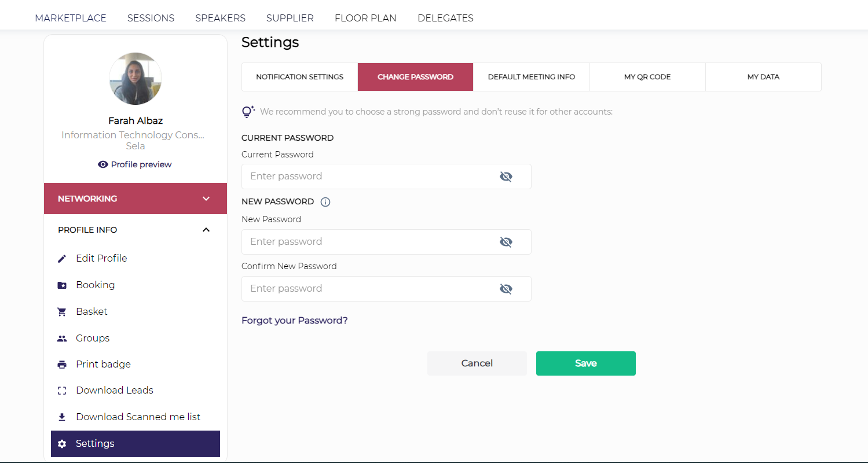Click the pencil icon beside Edit Profile
The height and width of the screenshot is (463, 868).
pos(62,259)
